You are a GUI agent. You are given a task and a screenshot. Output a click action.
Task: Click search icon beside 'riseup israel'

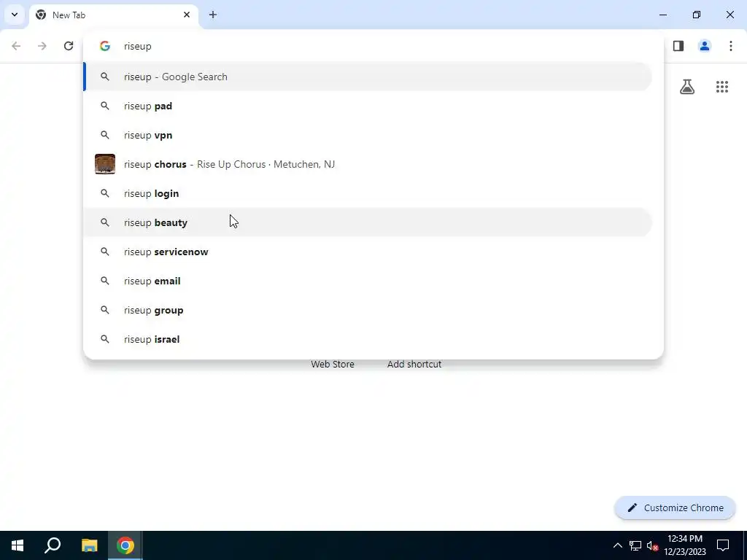point(105,339)
